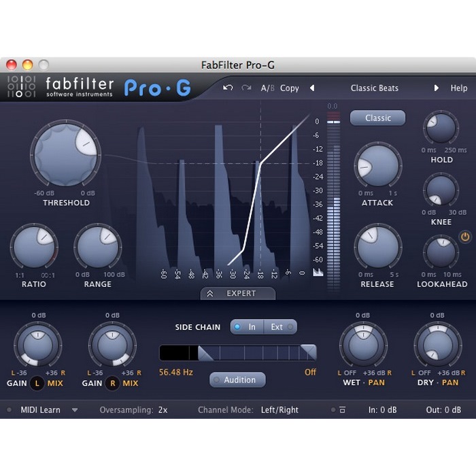Click the side chain high-pass filter handle

203,352
